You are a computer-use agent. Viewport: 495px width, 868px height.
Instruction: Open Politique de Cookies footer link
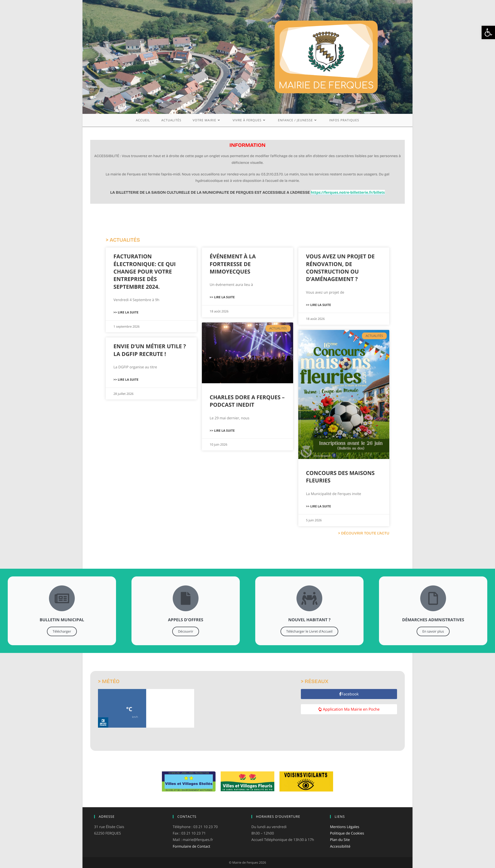tap(347, 833)
